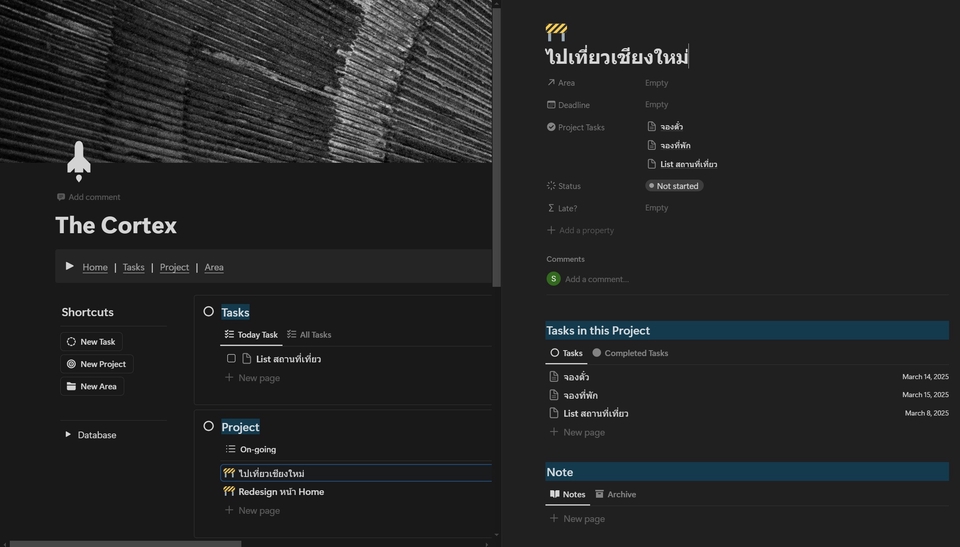The image size is (960, 547).
Task: Click page icon of List สถานที่เที่ยว in Project Tasks property
Action: point(651,164)
